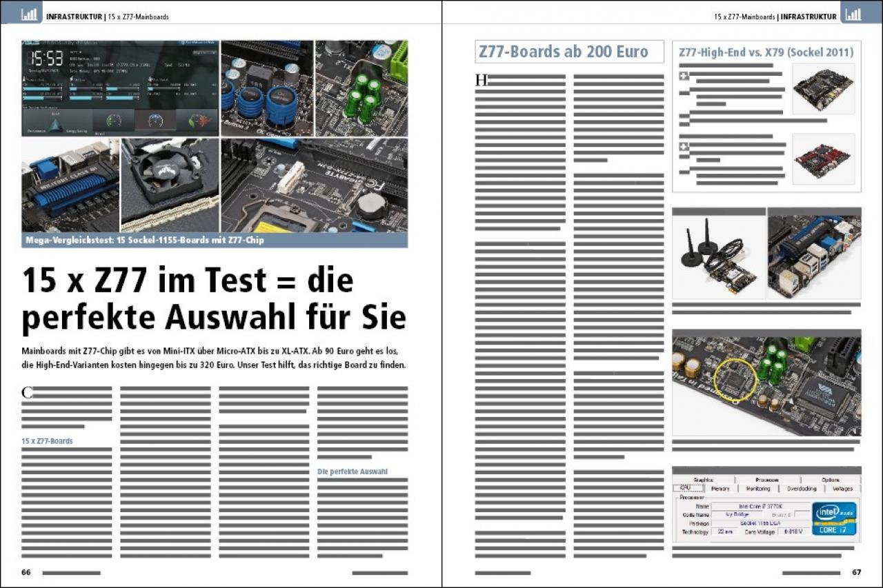Click the WLAN antenna card photo
883x588 pixels.
click(x=719, y=257)
